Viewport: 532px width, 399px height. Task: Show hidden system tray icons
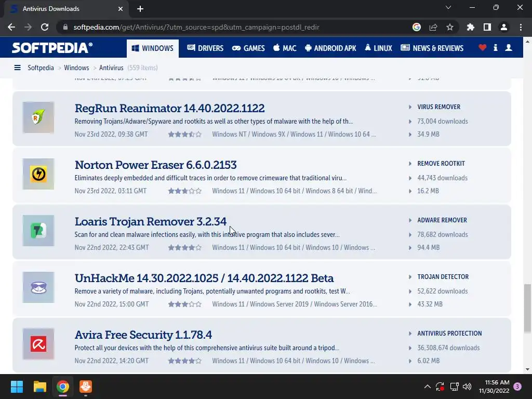428,387
